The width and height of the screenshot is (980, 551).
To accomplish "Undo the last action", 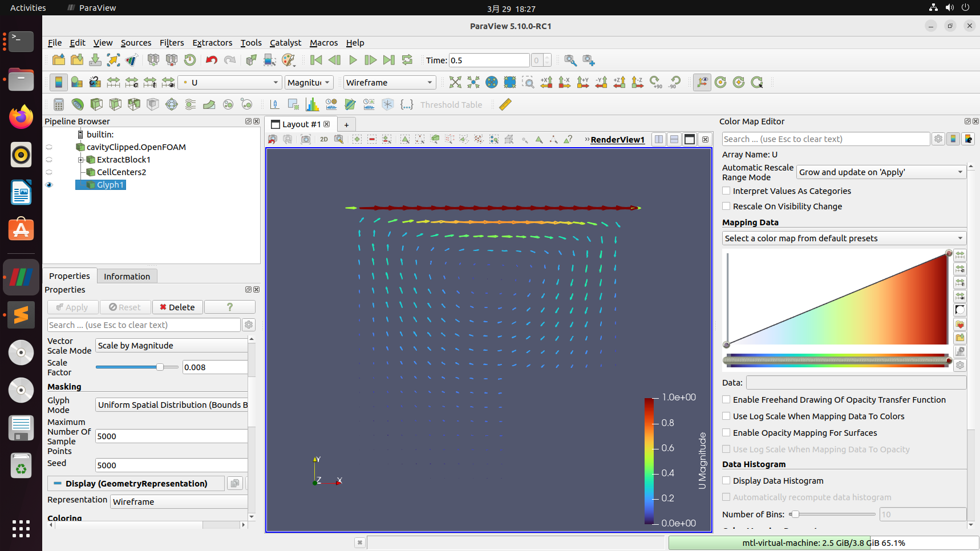I will tap(212, 60).
